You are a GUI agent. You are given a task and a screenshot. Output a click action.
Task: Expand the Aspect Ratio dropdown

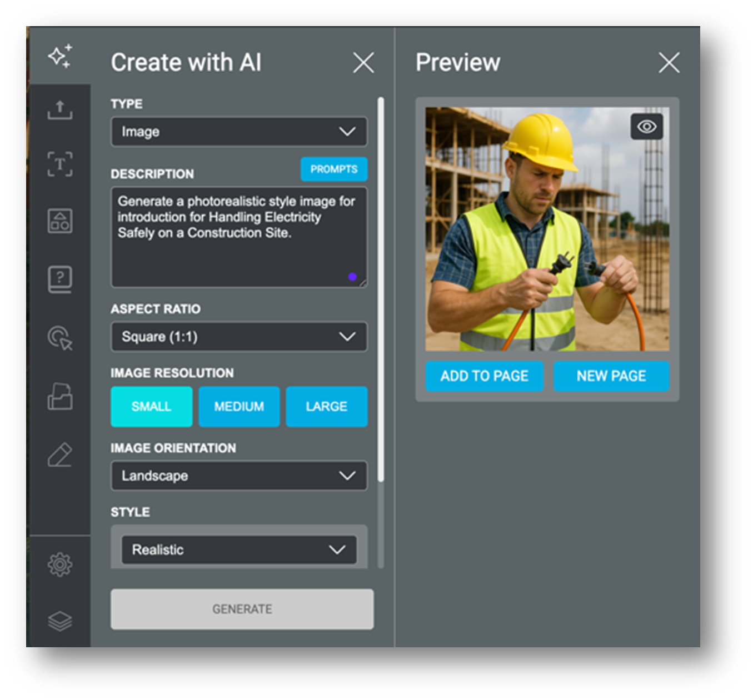[239, 336]
